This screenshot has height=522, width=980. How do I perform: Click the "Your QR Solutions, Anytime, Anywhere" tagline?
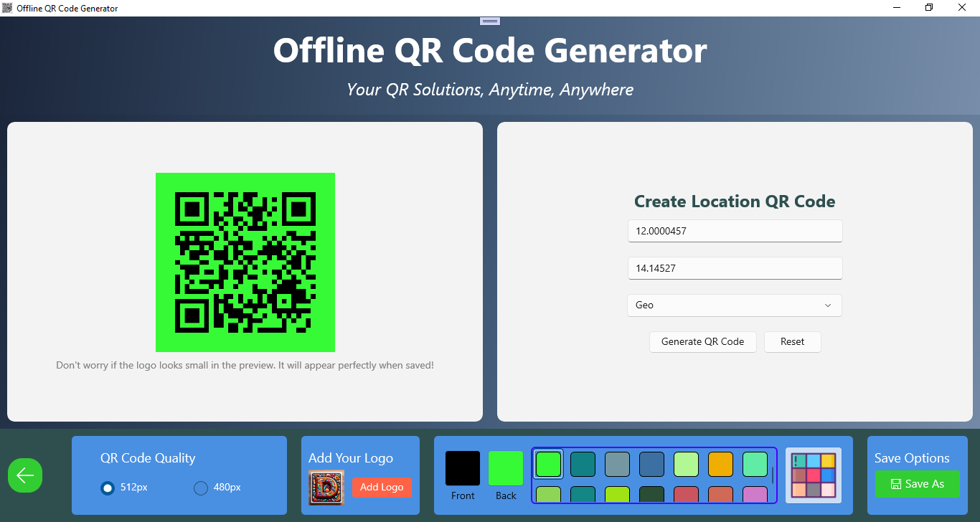[x=490, y=90]
